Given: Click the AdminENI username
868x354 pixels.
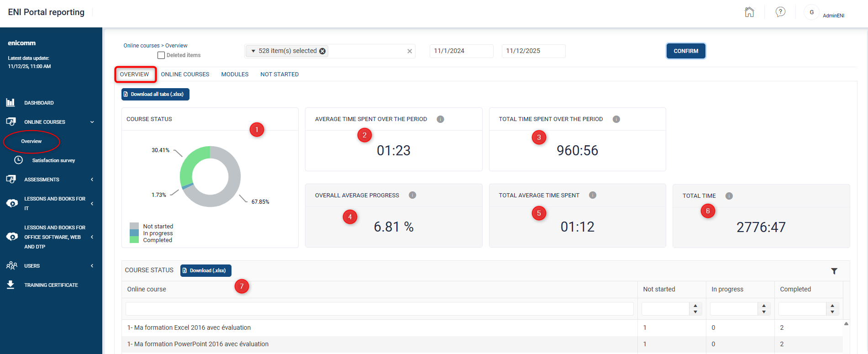Looking at the screenshot, I should point(833,16).
